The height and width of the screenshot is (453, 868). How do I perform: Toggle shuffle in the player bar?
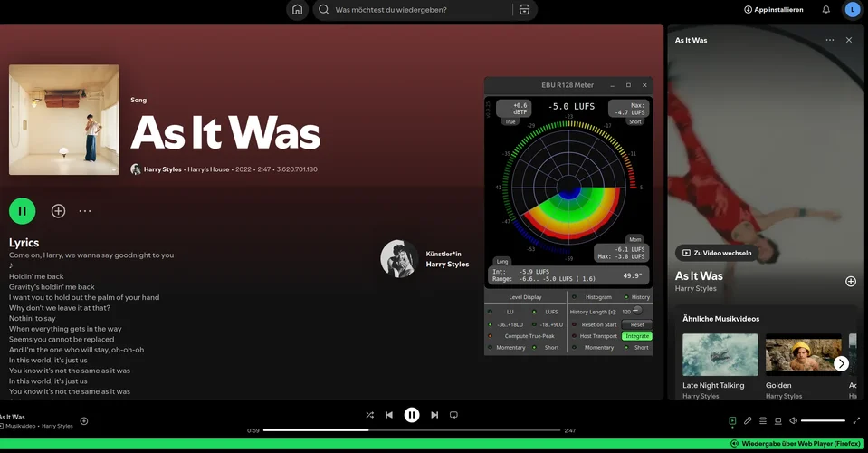point(369,415)
